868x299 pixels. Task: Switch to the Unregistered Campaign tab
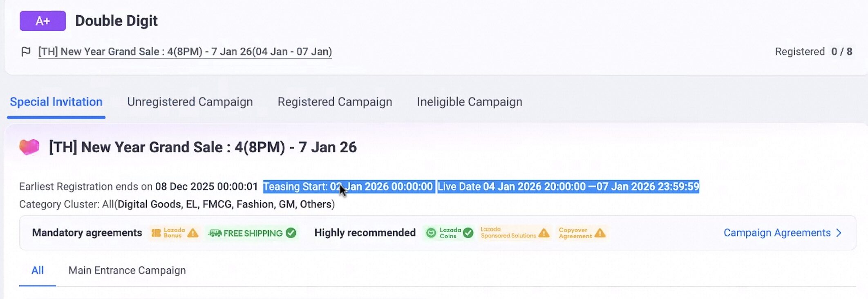click(190, 102)
